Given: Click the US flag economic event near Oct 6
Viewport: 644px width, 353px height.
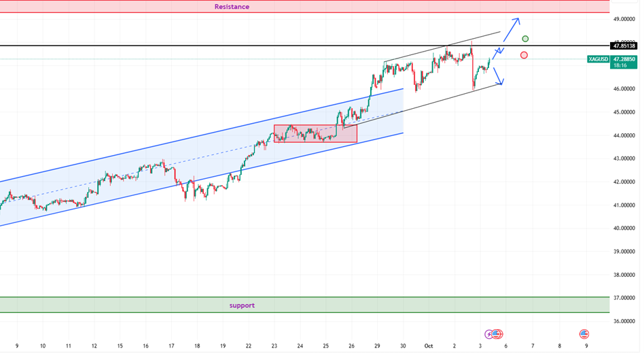Looking at the screenshot, I should coord(497,334).
